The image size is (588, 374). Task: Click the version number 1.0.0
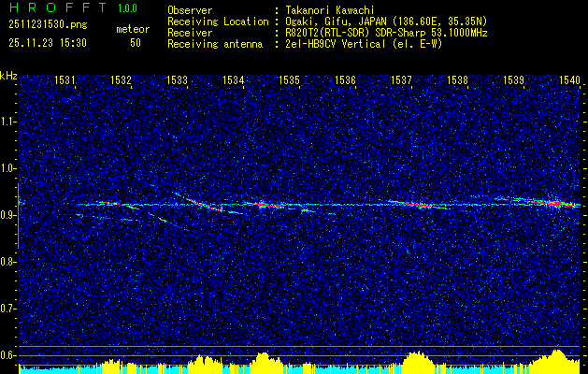tap(127, 8)
